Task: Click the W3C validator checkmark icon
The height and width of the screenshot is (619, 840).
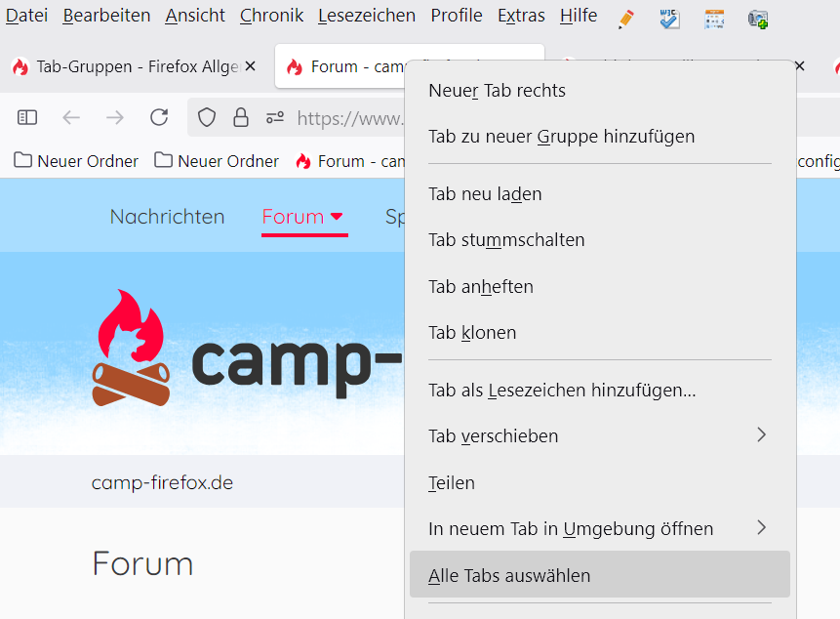Action: click(669, 20)
